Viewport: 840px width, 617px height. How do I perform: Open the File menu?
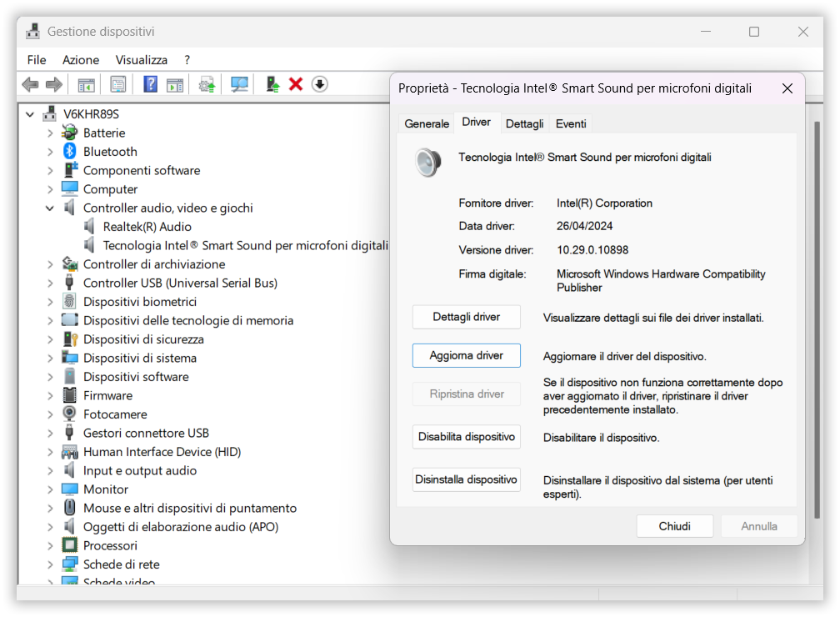point(37,59)
